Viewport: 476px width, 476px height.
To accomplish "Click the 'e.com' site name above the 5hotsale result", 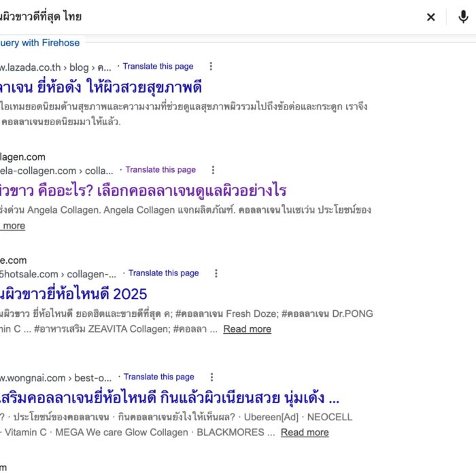I will (14, 260).
